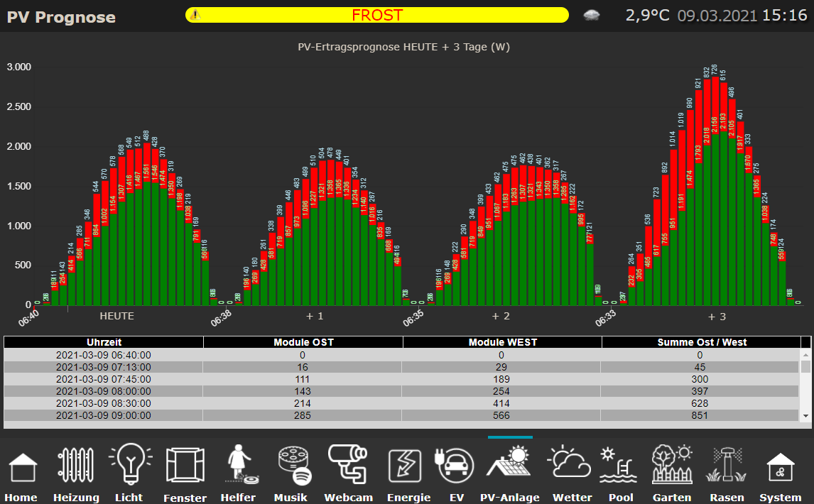The image size is (814, 504).
Task: Click the 2,9°C temperature reading
Action: coord(647,15)
